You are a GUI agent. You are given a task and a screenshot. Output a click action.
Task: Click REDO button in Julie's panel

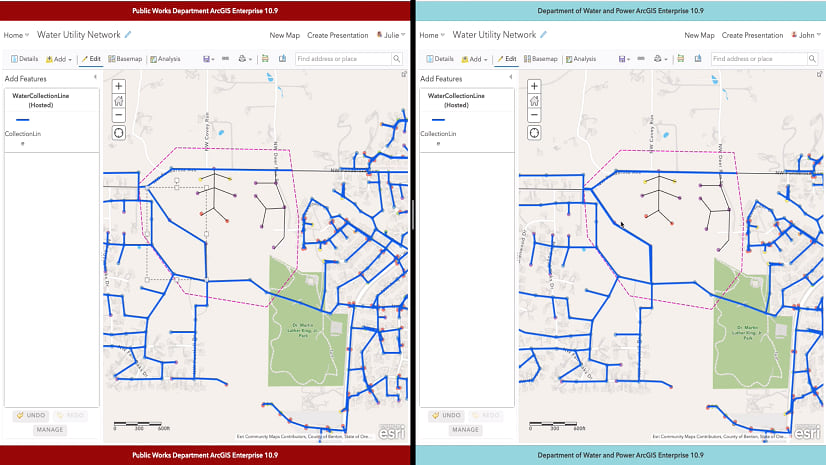pyautogui.click(x=70, y=415)
